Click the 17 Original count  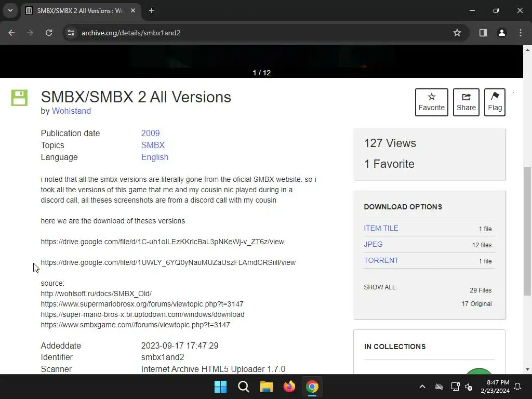tap(476, 303)
